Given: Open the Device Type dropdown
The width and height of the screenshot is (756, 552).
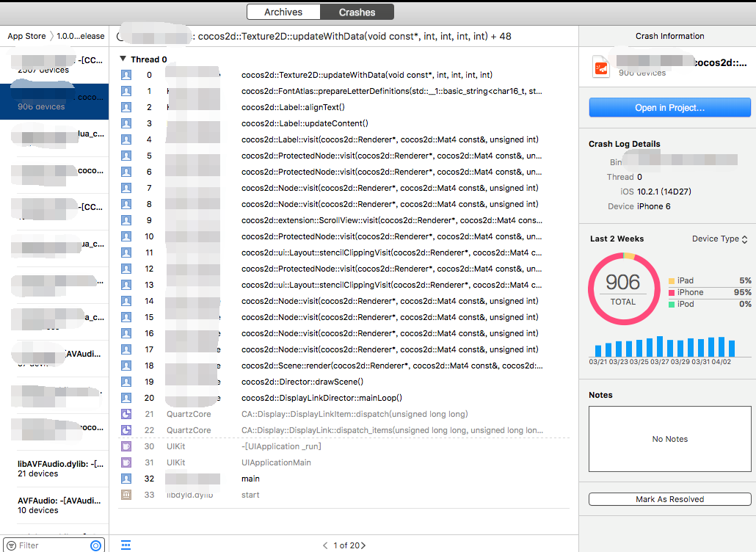Looking at the screenshot, I should (x=719, y=239).
